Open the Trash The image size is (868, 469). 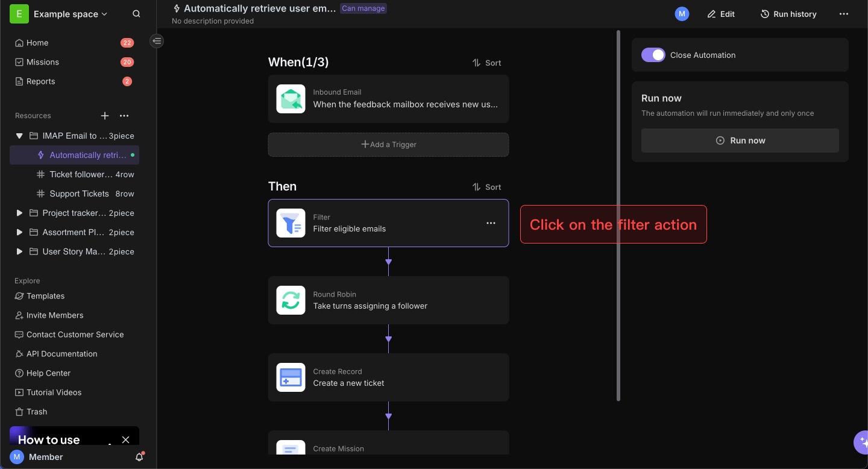pos(31,412)
